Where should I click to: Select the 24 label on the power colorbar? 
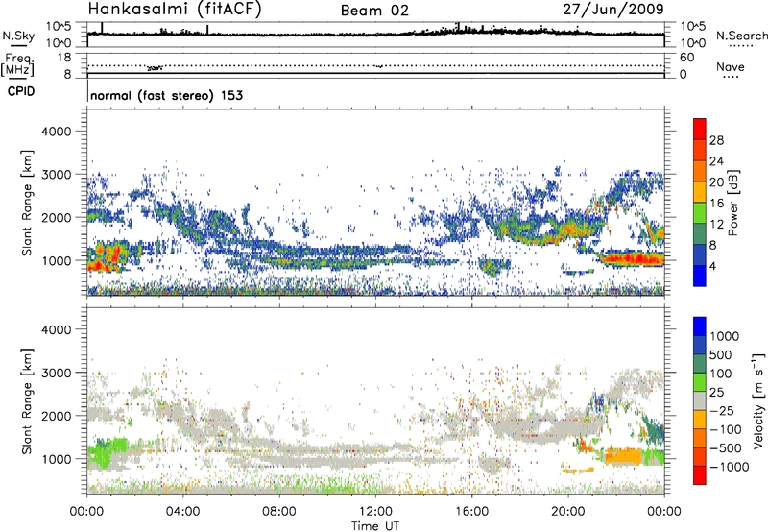pos(716,161)
